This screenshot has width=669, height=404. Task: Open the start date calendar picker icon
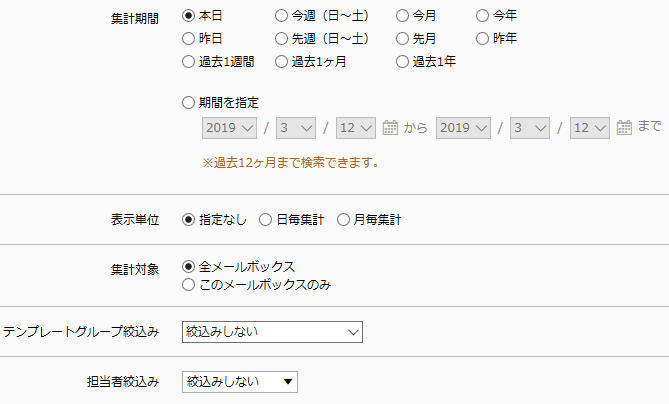[x=390, y=128]
